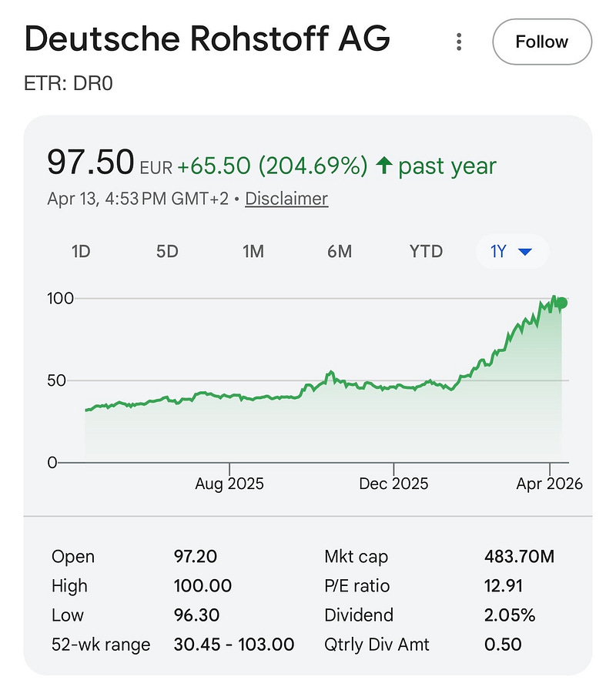Select the 1M time range
The height and width of the screenshot is (680, 616).
click(253, 252)
